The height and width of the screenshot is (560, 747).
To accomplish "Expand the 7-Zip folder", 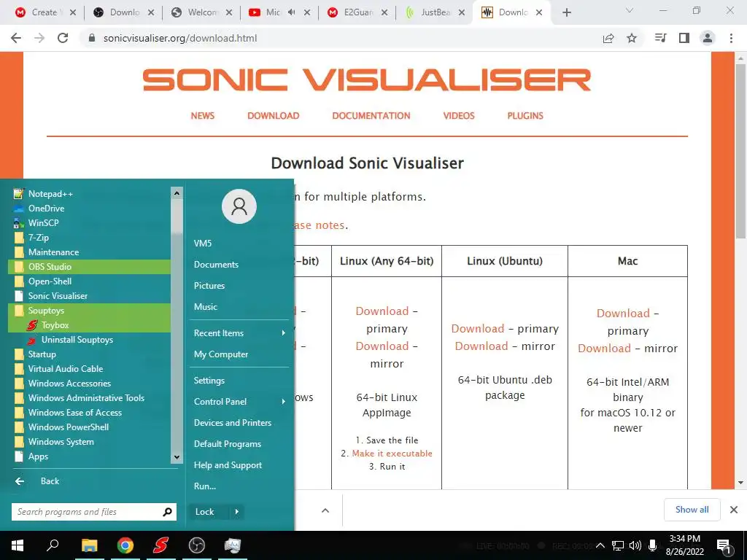I will click(89, 237).
